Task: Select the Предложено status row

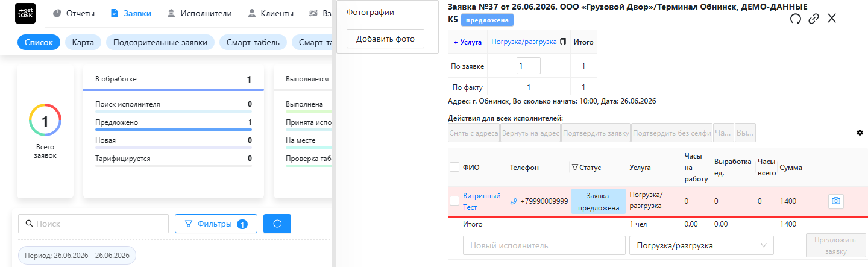Action: (x=174, y=124)
